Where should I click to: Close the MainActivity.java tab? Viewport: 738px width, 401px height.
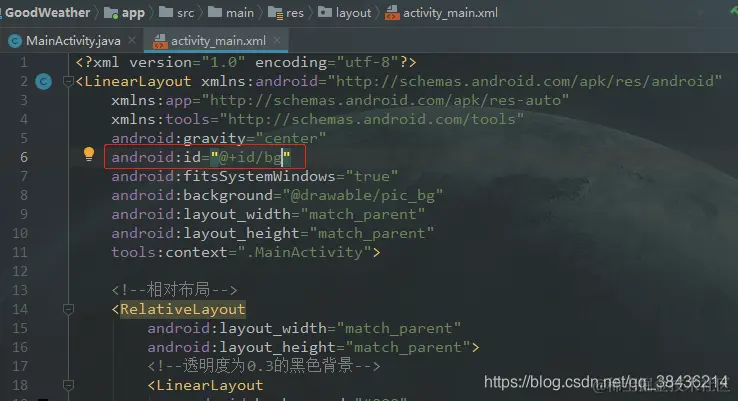tap(132, 40)
